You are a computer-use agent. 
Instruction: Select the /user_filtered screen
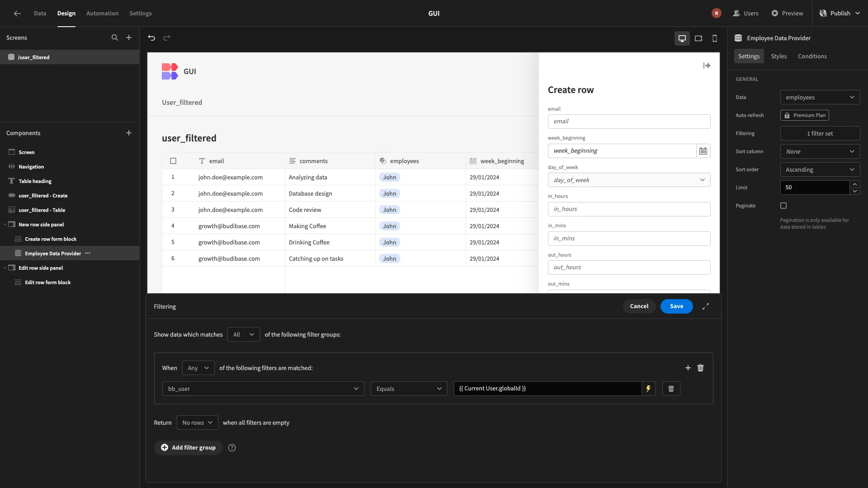(70, 57)
